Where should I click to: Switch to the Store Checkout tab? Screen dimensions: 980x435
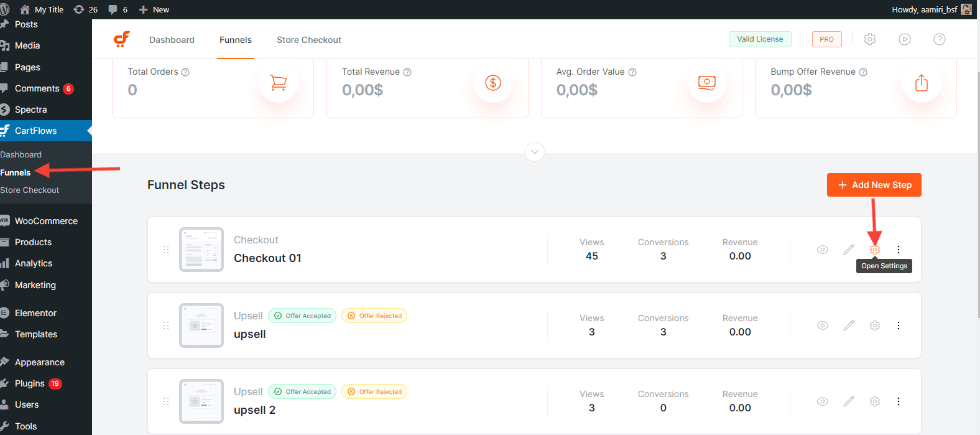coord(308,40)
